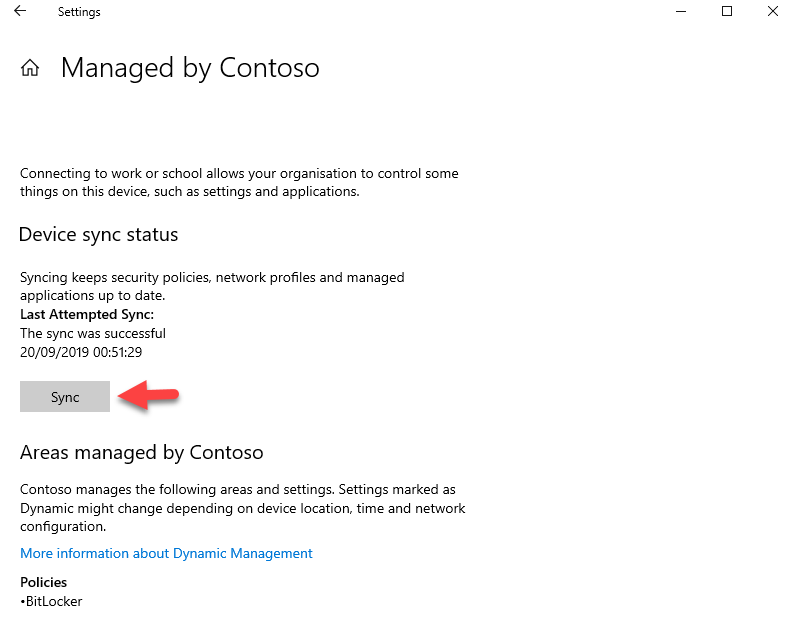Screen dimensions: 790x627
Task: Click the Policies label
Action: click(43, 582)
